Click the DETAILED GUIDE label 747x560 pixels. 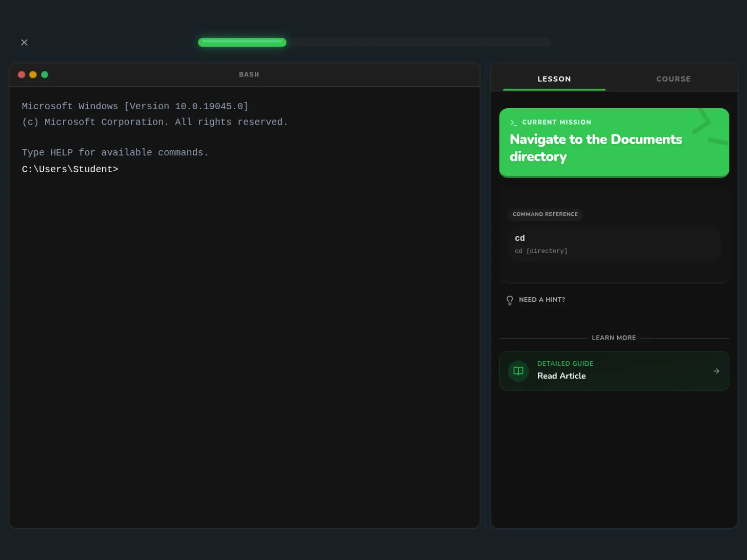point(565,364)
